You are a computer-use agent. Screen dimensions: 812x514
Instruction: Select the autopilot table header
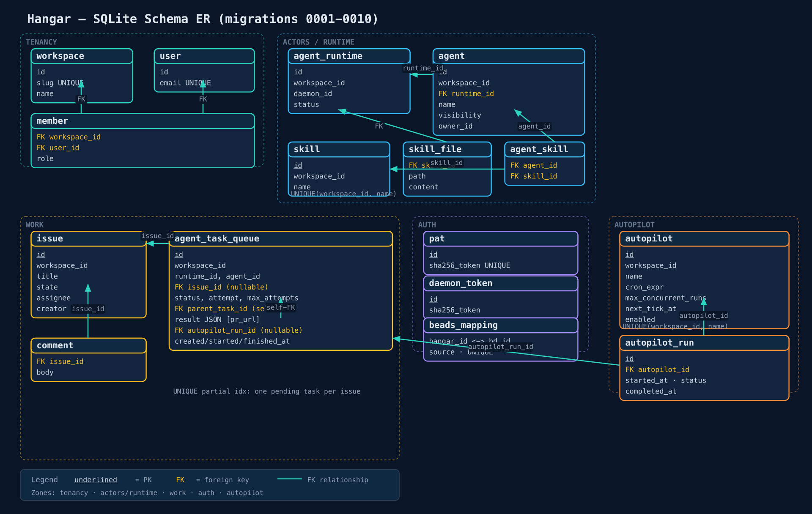[704, 239]
